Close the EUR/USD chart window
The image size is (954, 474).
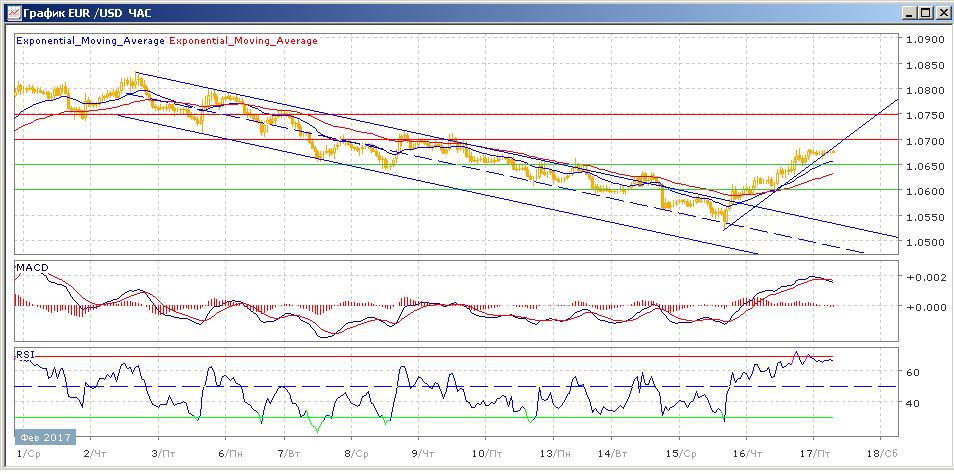pyautogui.click(x=941, y=13)
